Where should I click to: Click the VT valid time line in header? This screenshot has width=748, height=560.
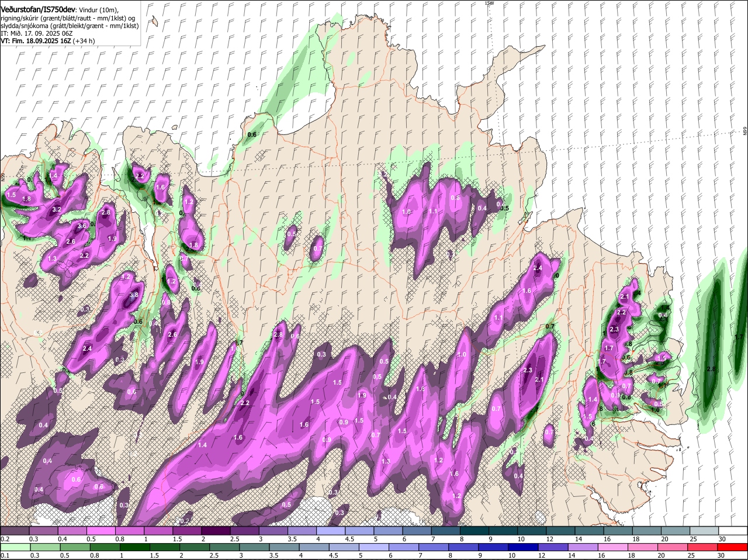coord(48,41)
